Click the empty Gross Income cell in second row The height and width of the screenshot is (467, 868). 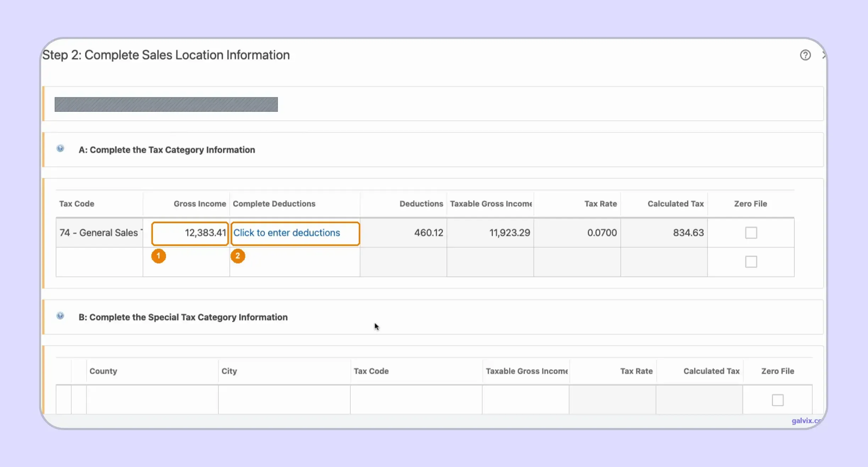(x=187, y=262)
